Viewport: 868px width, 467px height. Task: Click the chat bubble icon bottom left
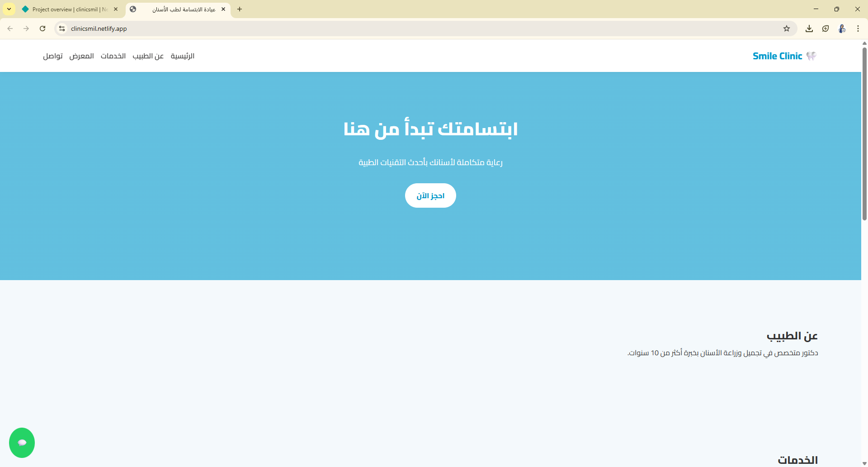coord(22,443)
